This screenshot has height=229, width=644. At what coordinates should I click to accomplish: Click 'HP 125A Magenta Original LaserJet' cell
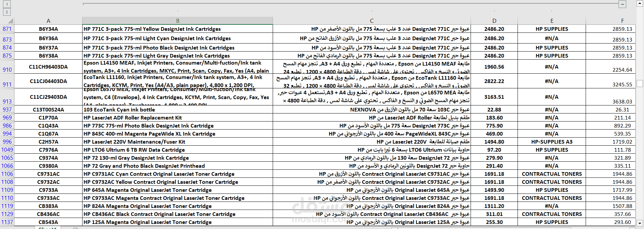[177, 222]
